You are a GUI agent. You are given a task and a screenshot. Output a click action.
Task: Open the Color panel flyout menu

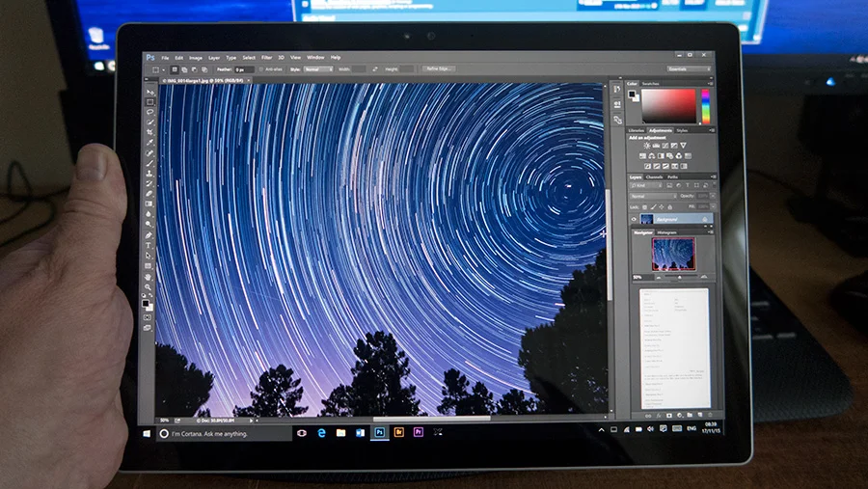coord(710,84)
